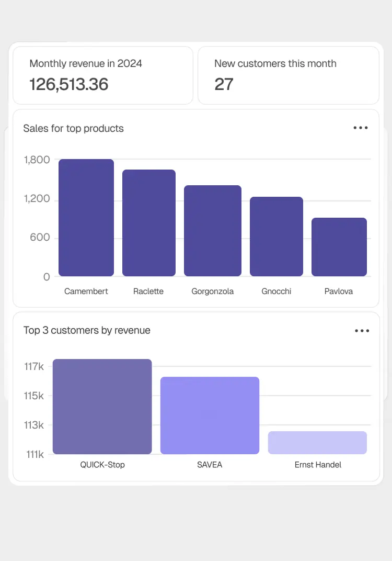This screenshot has height=561, width=392.
Task: Click the Sales for top products title
Action: point(74,128)
